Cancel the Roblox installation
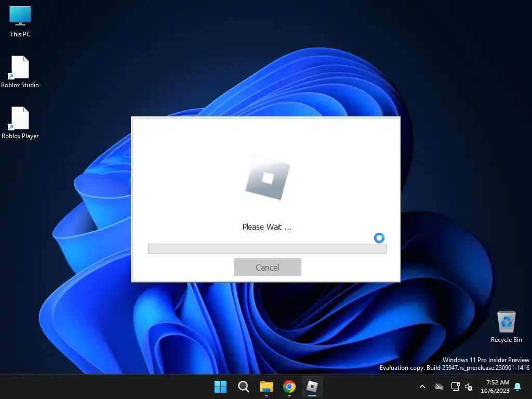Viewport: 532px width, 399px height. pyautogui.click(x=268, y=267)
